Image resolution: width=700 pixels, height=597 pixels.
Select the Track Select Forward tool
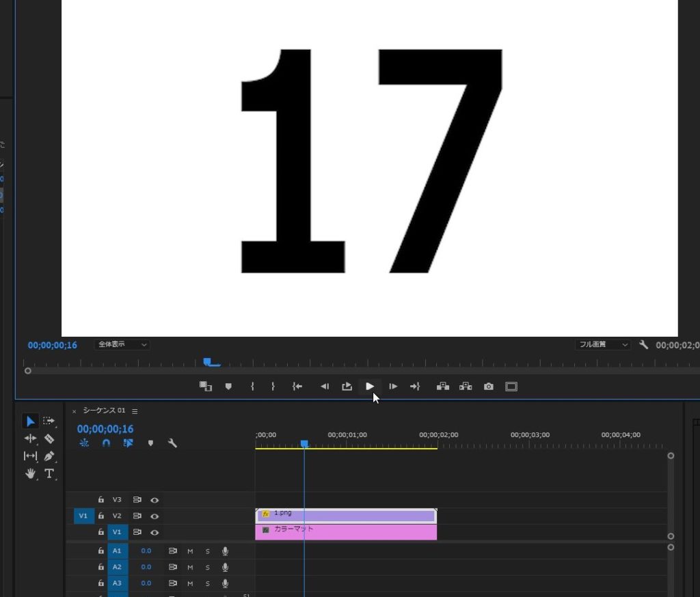[x=49, y=421]
